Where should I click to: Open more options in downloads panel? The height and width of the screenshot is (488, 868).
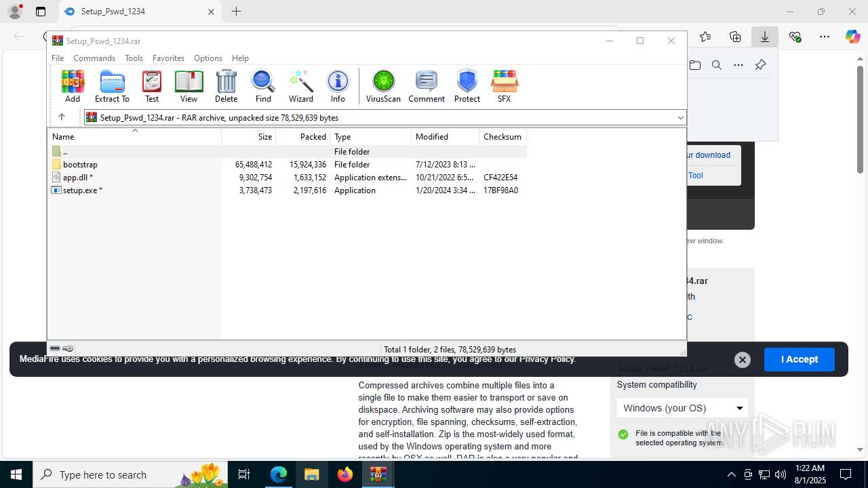tap(738, 65)
